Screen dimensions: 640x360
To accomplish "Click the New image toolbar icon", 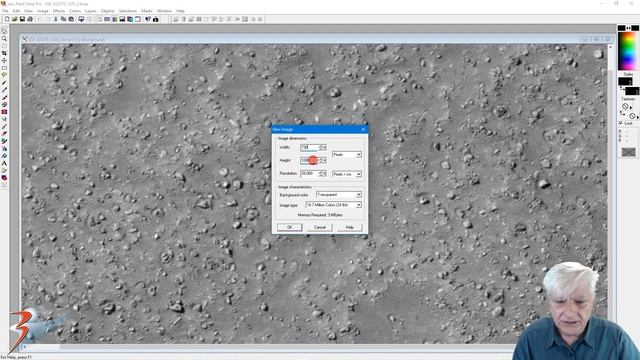I will tap(7, 19).
